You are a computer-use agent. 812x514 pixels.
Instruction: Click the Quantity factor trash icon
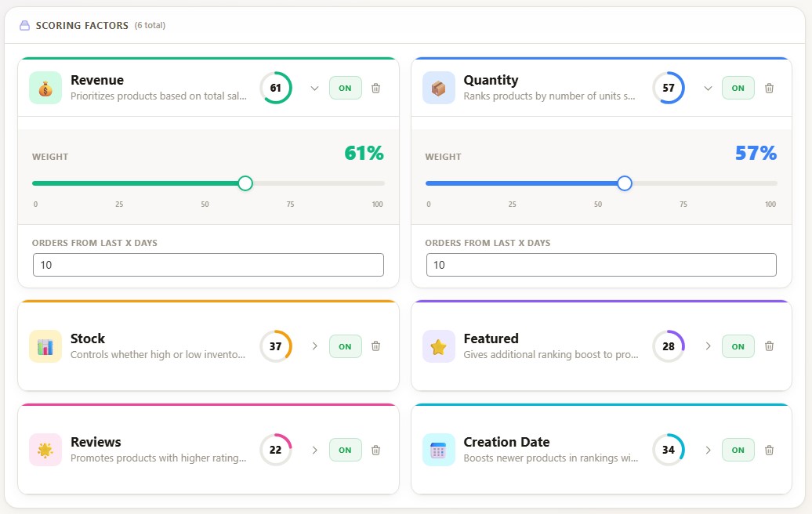click(x=769, y=89)
